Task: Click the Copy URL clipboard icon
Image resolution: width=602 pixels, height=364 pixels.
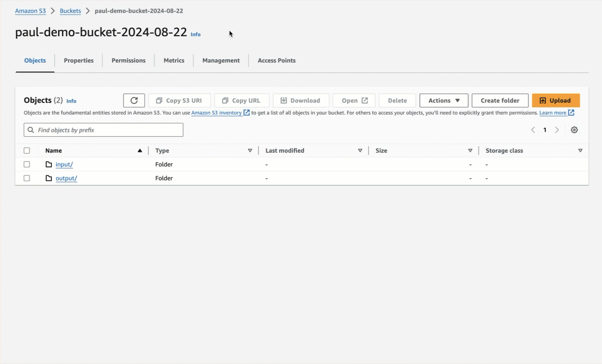Action: (225, 100)
